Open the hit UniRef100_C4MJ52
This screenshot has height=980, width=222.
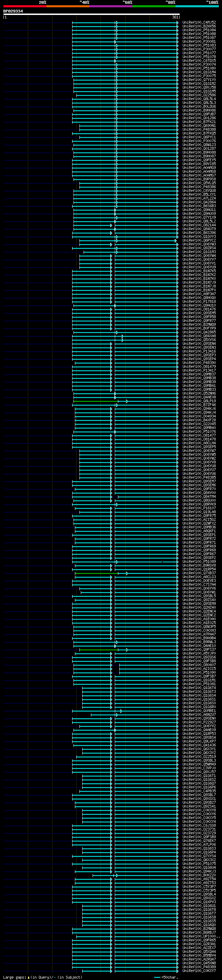coord(199,23)
